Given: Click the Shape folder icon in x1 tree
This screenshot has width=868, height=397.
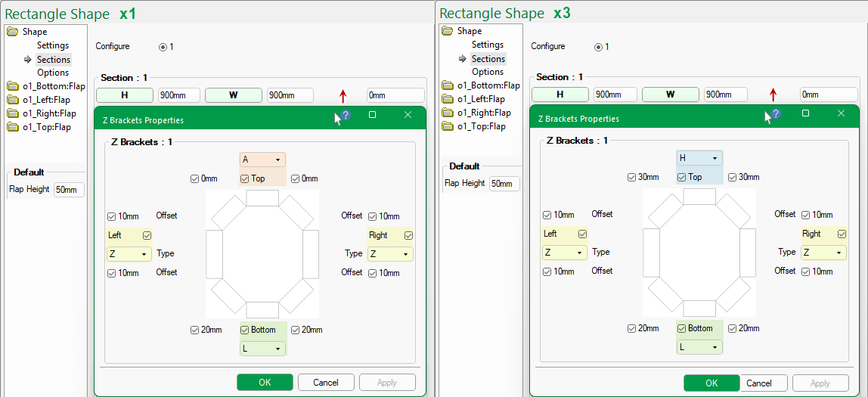Looking at the screenshot, I should (x=13, y=32).
